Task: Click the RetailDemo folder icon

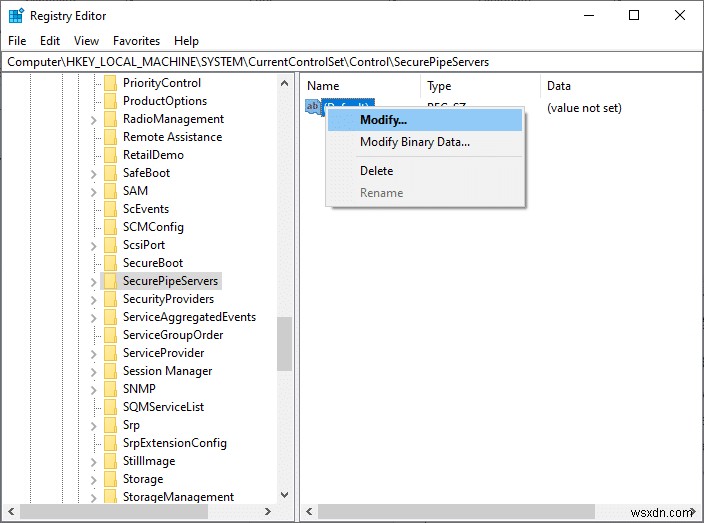Action: click(x=110, y=155)
